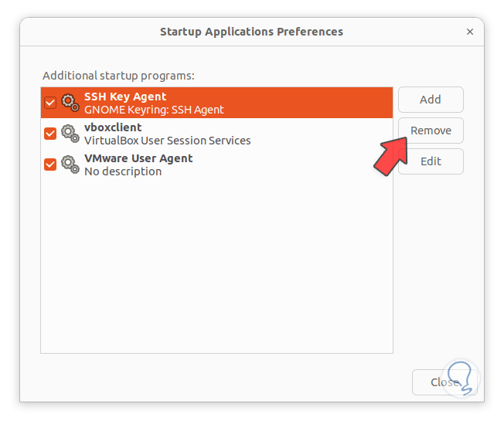Select the VMware User Agent entry name
Image resolution: width=504 pixels, height=424 pixels.
pos(138,158)
